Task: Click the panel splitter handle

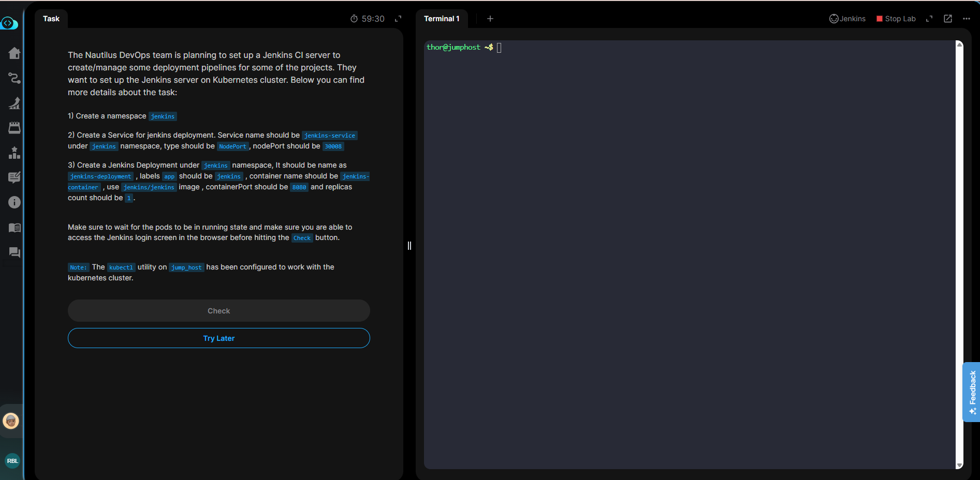Action: pos(409,246)
